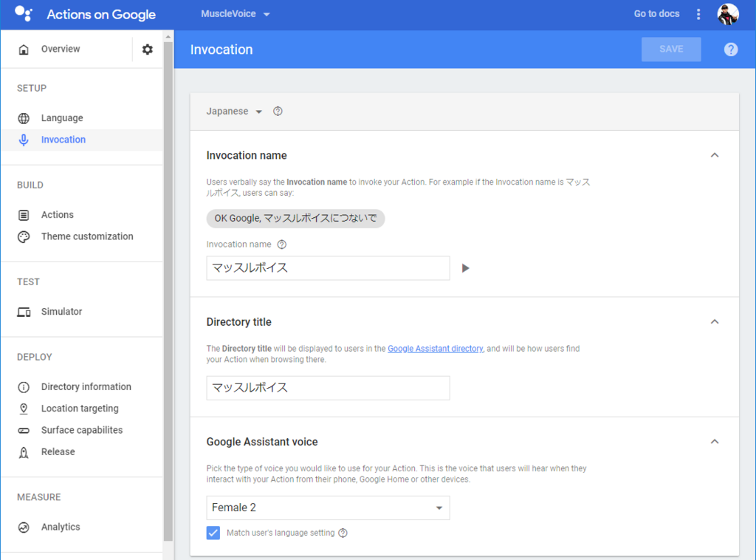Click the Theme customization palette icon

coord(24,237)
